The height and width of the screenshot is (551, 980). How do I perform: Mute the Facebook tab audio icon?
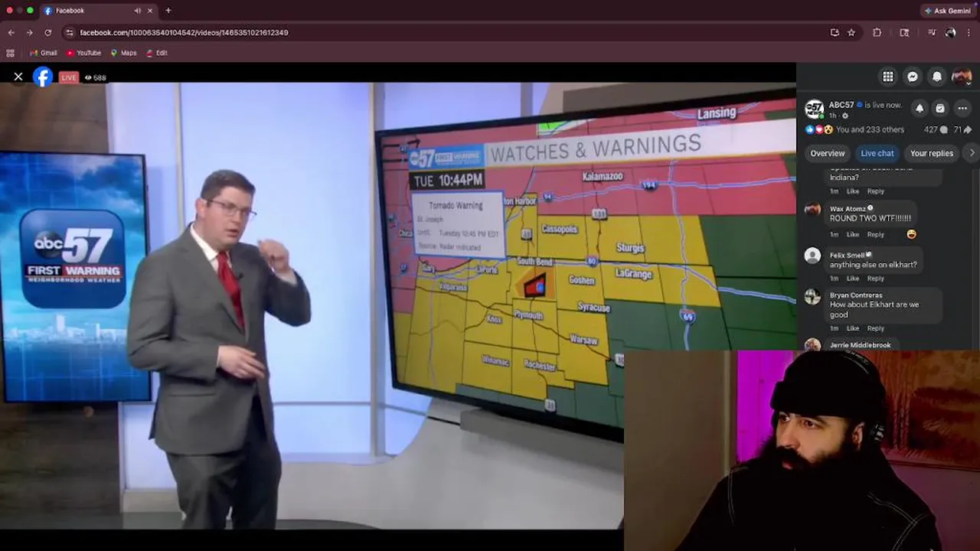tap(138, 11)
